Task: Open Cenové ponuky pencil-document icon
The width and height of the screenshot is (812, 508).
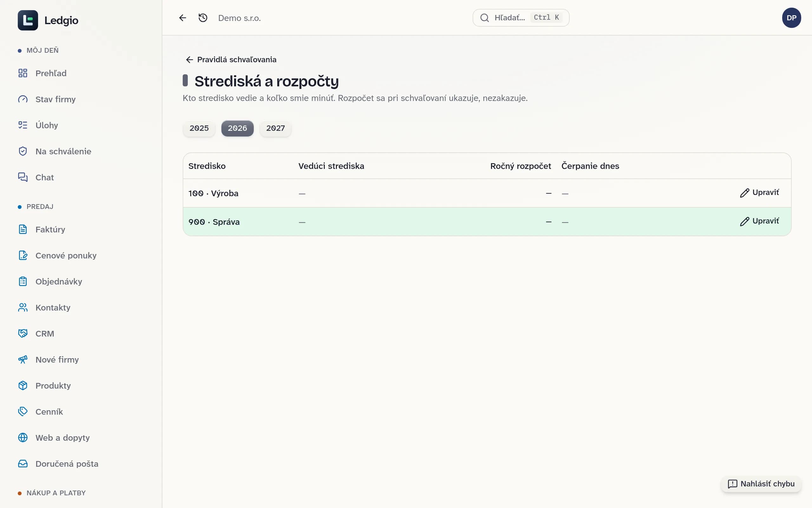Action: pos(23,255)
